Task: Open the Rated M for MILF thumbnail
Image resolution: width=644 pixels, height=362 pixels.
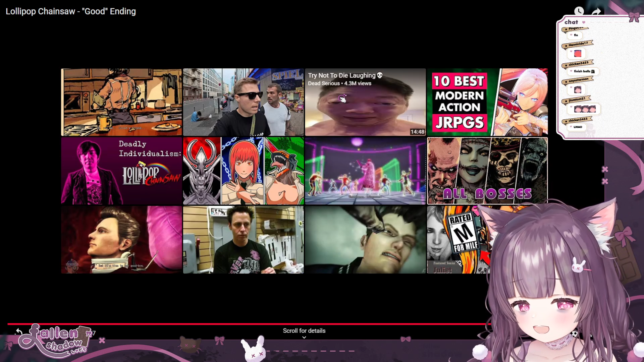Action: pos(458,240)
